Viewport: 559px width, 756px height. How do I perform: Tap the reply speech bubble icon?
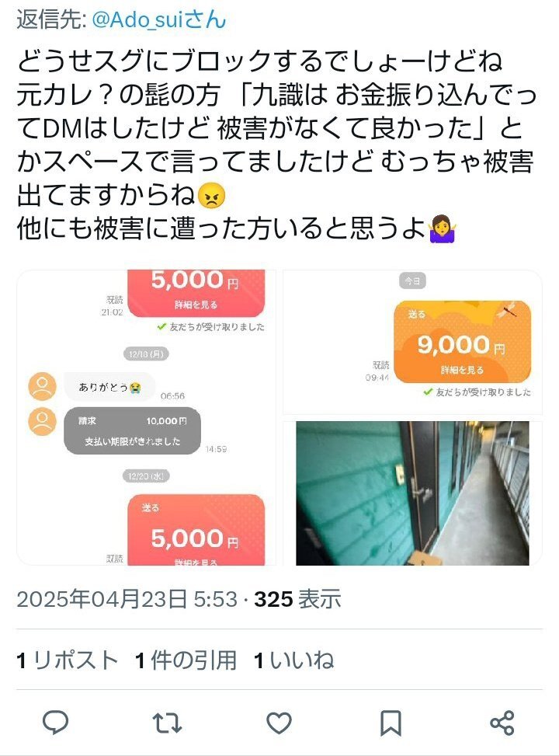pyautogui.click(x=55, y=723)
